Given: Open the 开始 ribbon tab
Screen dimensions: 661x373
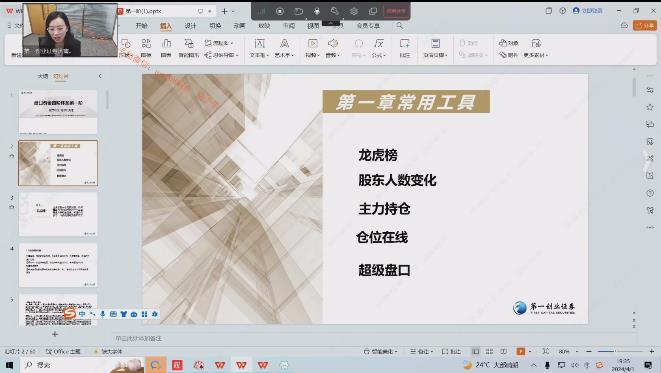Looking at the screenshot, I should point(142,26).
